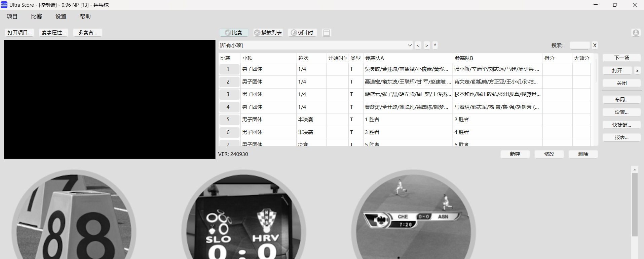Screen dimensions: 644x259
Task: Expand the arrow next to 打开 button
Action: point(637,71)
